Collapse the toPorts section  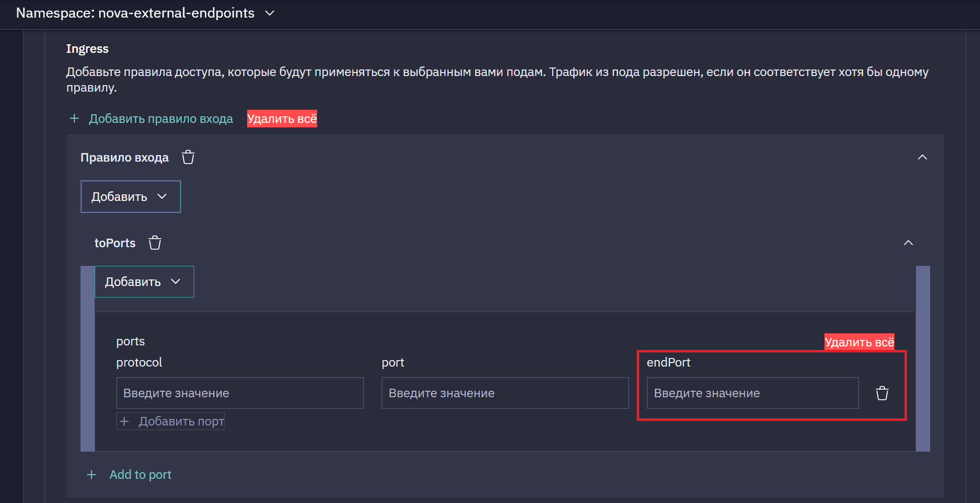pyautogui.click(x=908, y=243)
